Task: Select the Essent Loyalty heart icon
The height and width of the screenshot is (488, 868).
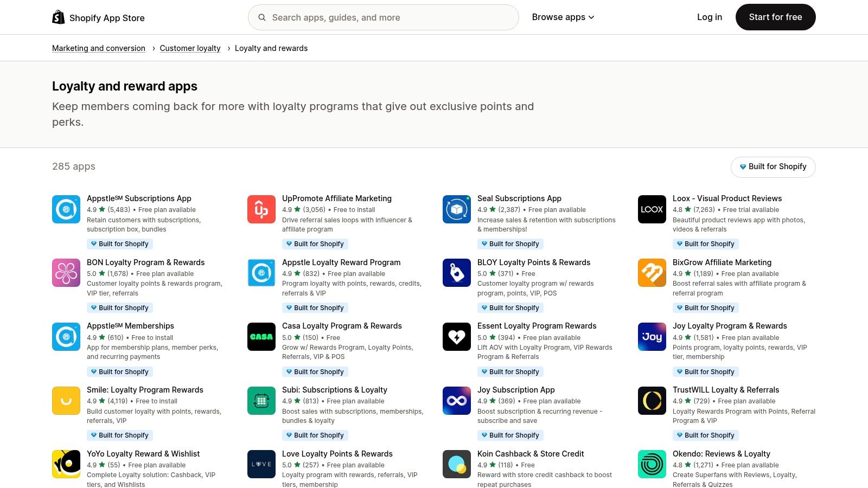Action: [456, 336]
